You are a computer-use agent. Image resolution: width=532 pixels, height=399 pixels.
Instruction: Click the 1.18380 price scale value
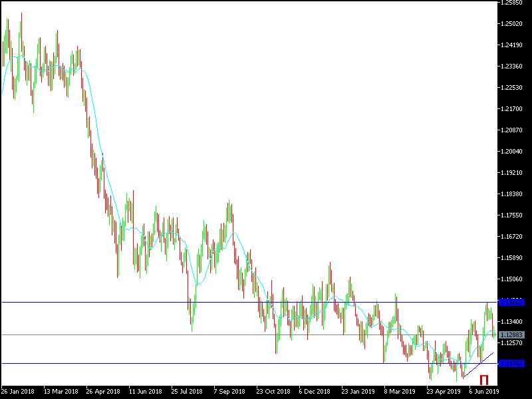pos(511,194)
